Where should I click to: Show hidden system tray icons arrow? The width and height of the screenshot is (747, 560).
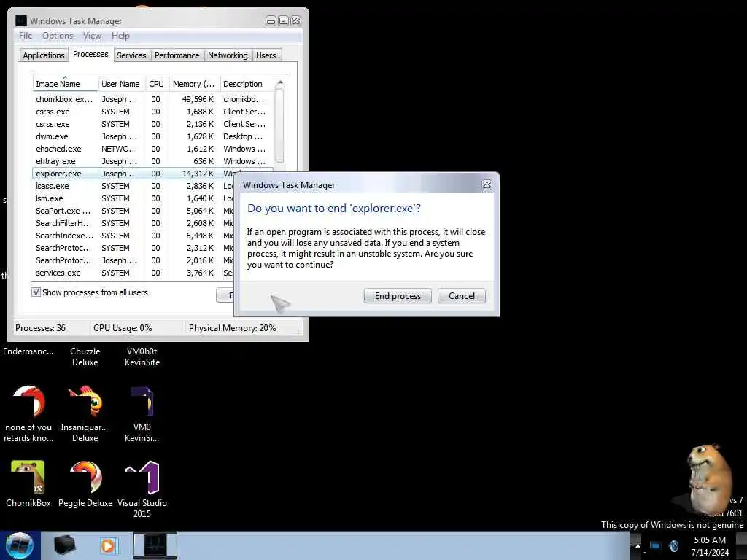pos(638,546)
